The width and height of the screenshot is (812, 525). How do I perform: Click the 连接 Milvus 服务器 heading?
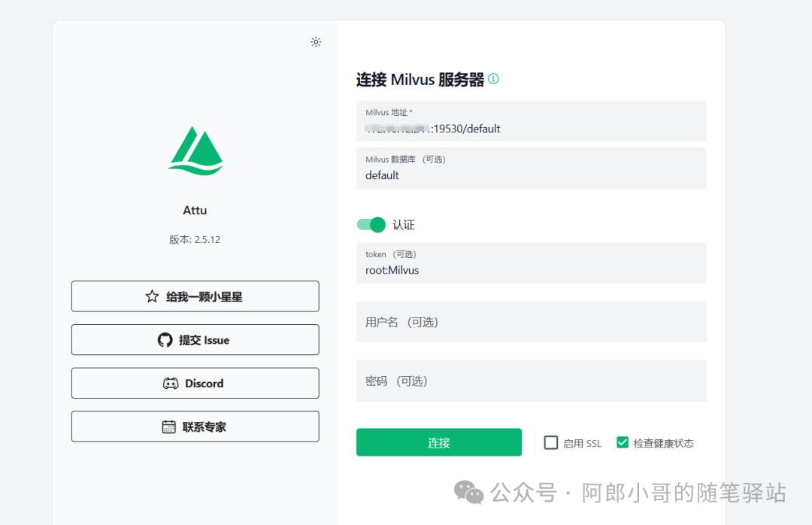click(420, 79)
